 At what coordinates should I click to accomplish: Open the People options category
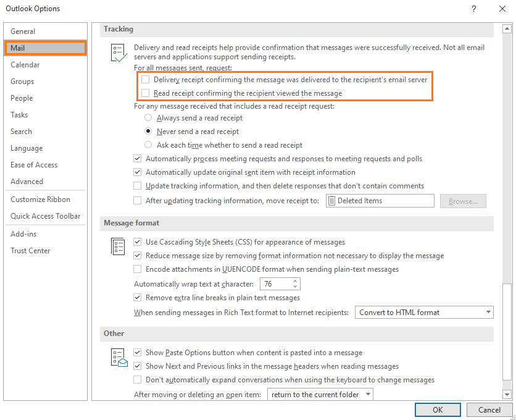click(x=46, y=98)
